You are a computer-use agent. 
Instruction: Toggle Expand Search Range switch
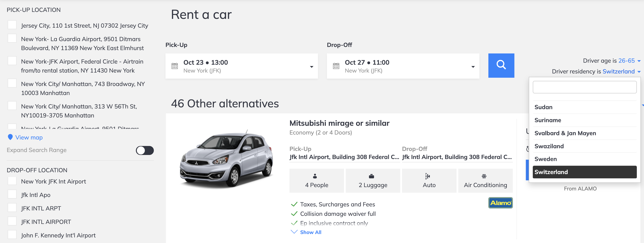coord(145,150)
